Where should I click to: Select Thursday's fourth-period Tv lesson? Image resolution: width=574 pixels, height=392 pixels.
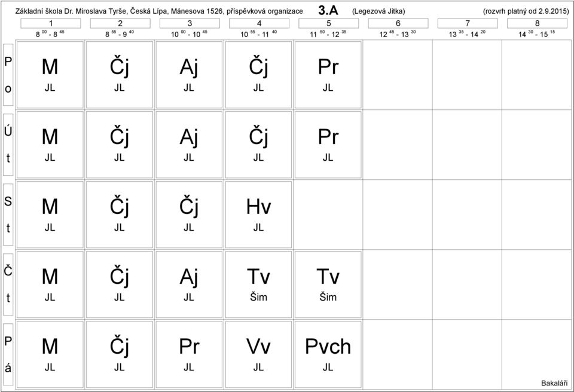pos(258,284)
